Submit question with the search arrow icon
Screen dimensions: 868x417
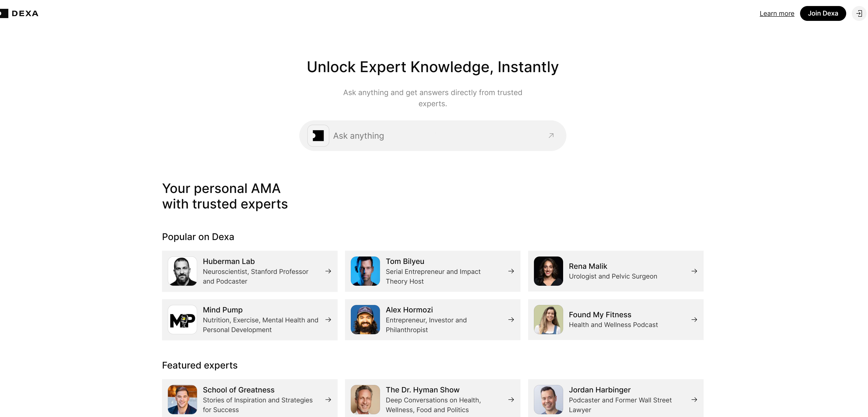[551, 135]
